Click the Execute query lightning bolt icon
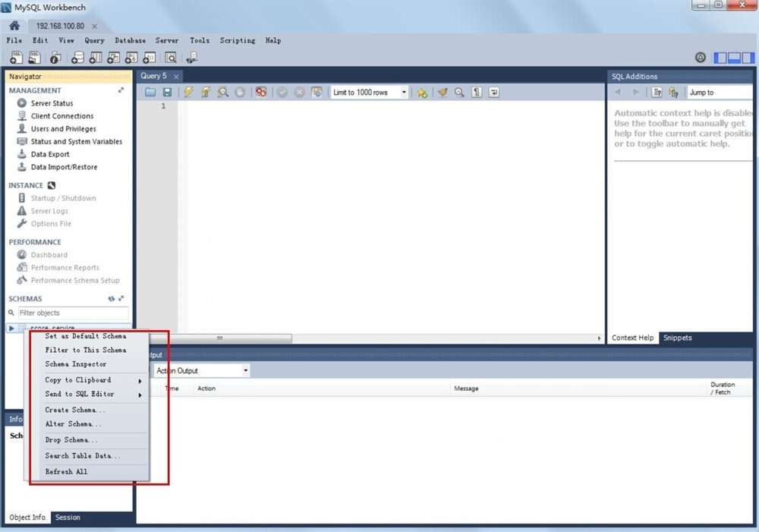759x532 pixels. click(x=188, y=93)
